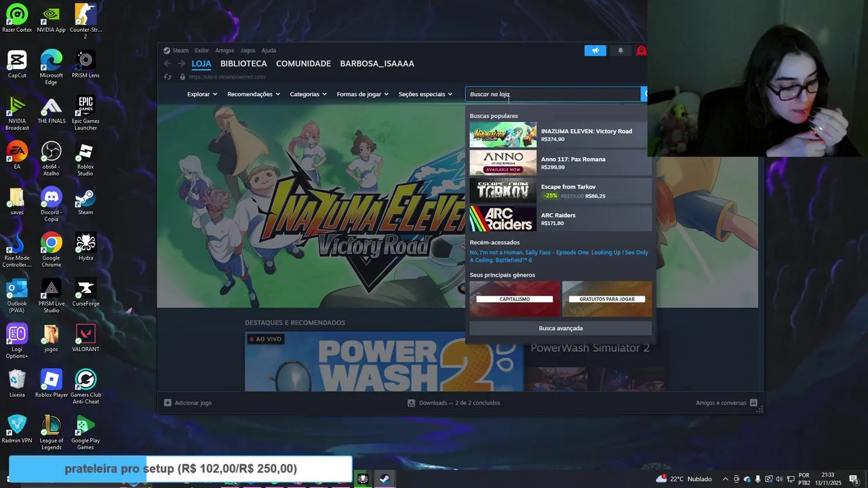Select the saves folder icon
This screenshot has width=868, height=488.
[x=17, y=201]
